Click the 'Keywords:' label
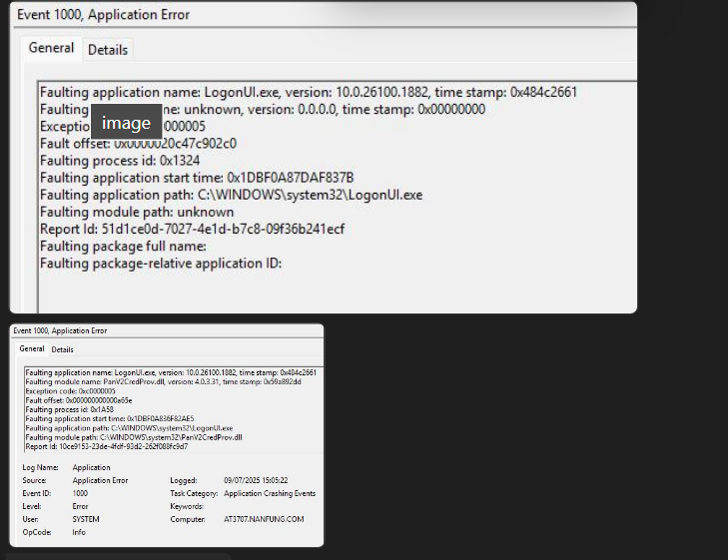The image size is (728, 560). 187,506
